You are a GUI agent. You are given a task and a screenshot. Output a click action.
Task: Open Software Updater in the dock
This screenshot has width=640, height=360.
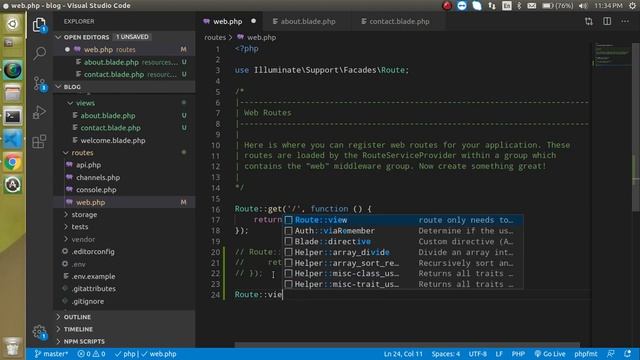coord(13,185)
